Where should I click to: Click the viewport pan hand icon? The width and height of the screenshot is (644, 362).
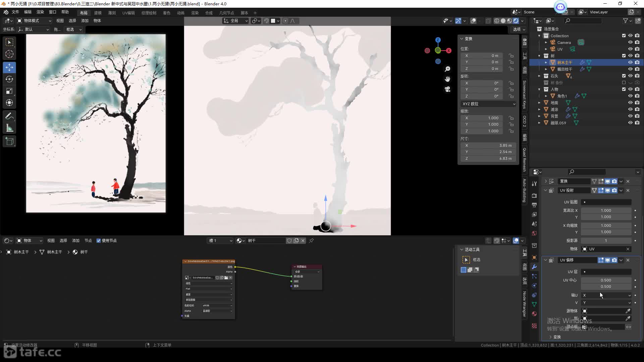[447, 79]
